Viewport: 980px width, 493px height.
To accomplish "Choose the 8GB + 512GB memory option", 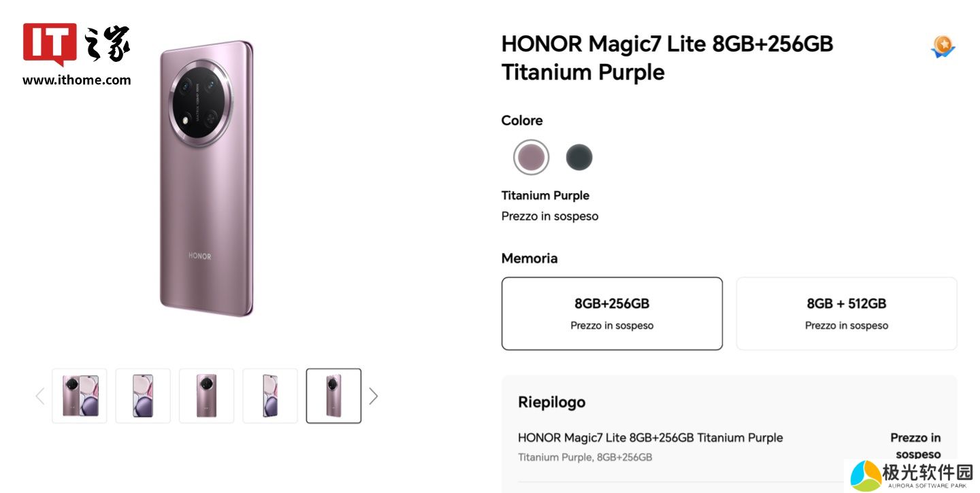I will [x=847, y=313].
